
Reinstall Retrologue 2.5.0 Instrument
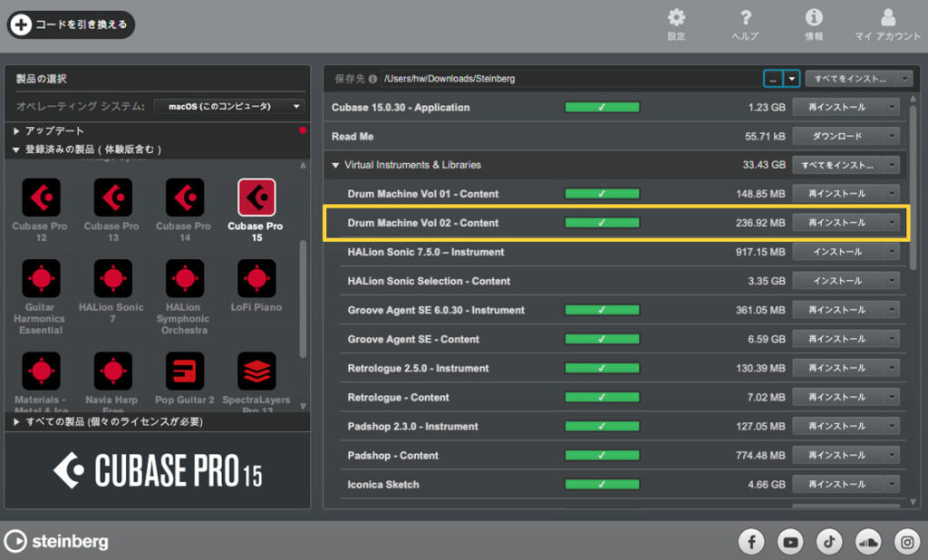pos(837,368)
